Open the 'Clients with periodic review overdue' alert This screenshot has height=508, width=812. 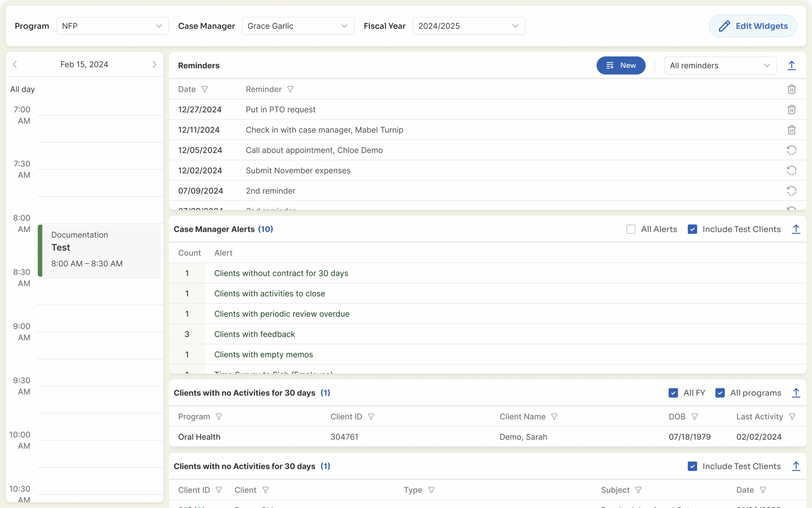tap(282, 314)
